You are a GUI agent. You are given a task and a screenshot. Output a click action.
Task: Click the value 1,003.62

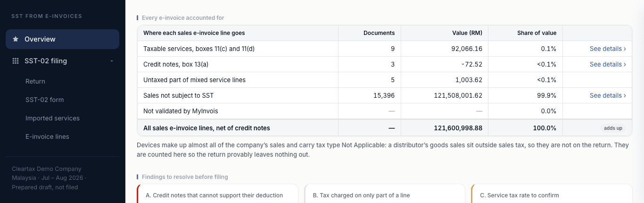(x=469, y=80)
